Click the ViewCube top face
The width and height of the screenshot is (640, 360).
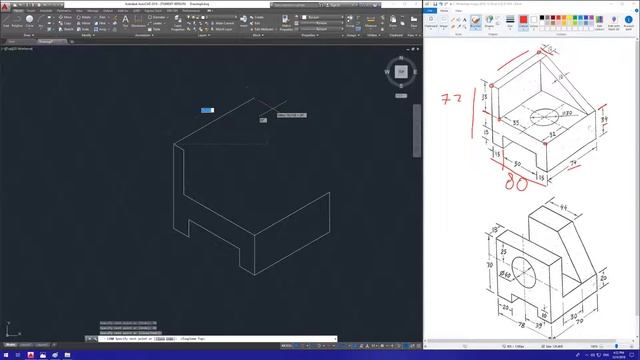[401, 72]
